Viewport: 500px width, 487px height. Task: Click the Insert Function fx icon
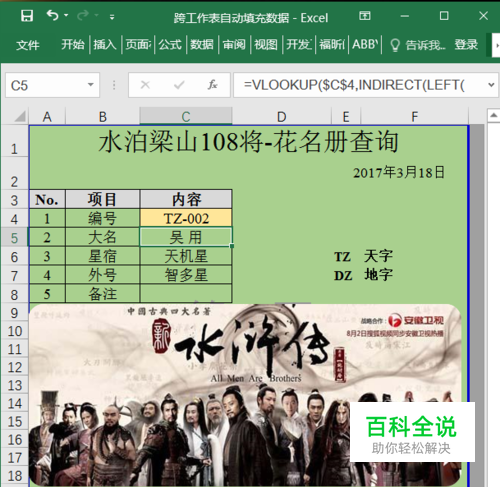tap(213, 85)
